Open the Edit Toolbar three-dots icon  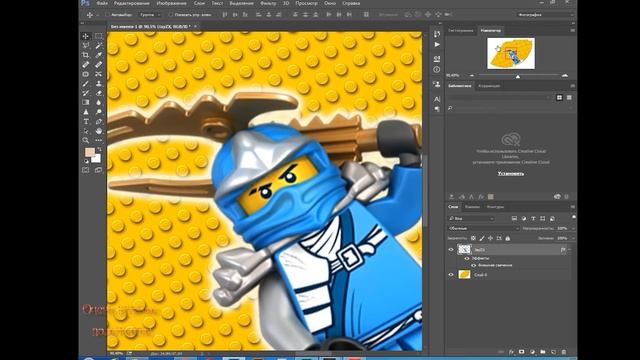click(99, 140)
